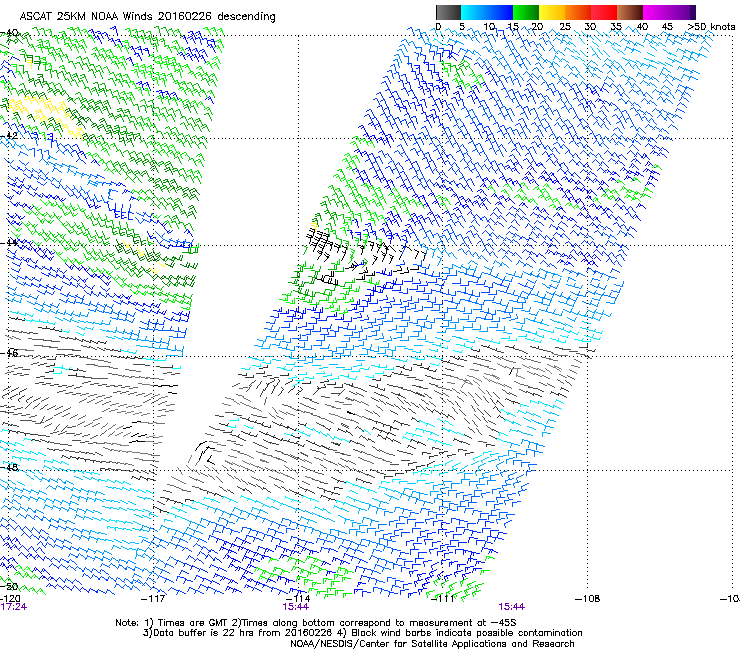Click the '-114' longitude label
740x650 pixels.
(x=298, y=599)
